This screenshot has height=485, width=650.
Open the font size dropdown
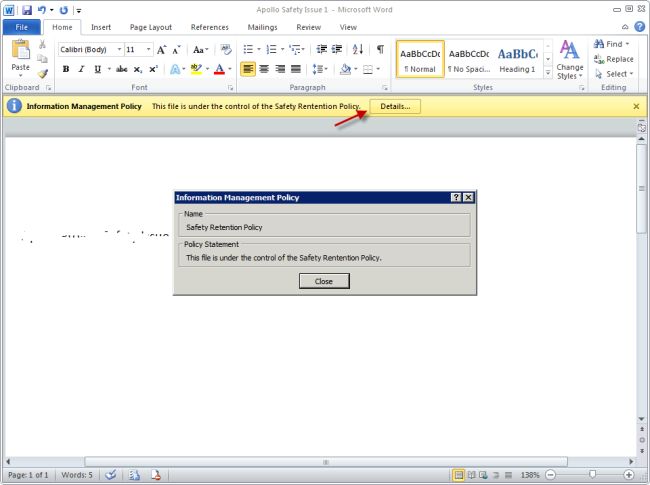point(148,50)
